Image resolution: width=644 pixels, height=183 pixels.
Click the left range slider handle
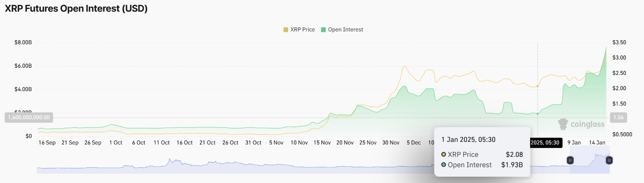(570, 160)
